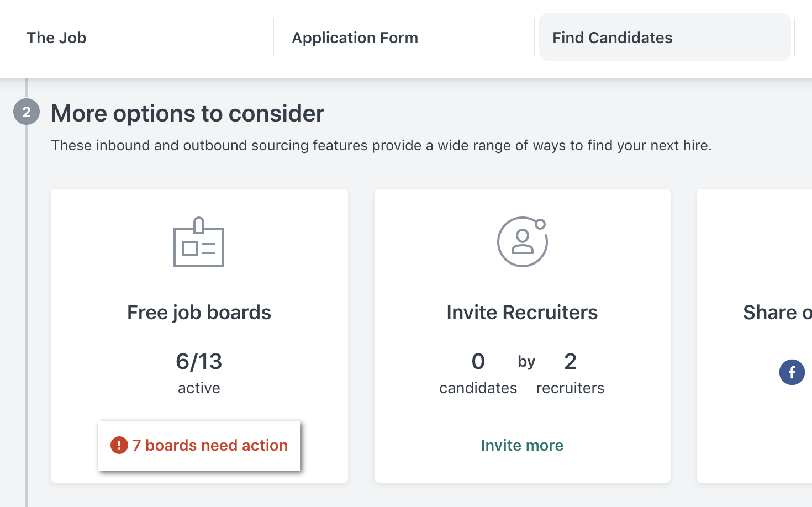Click the Facebook share icon
This screenshot has width=812, height=507.
[792, 372]
